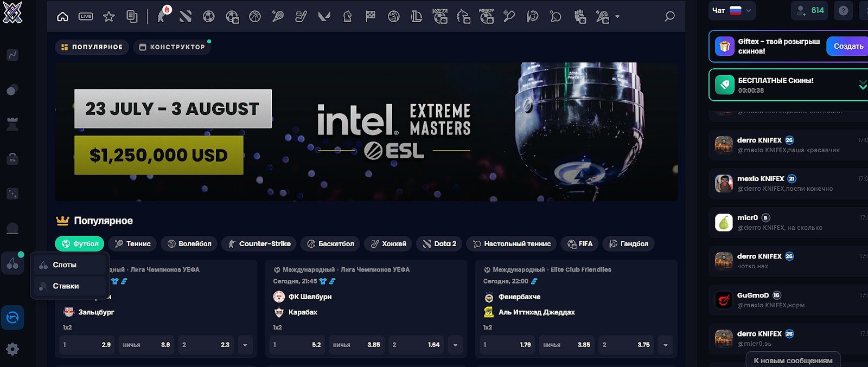Select the Волейбол sport filter
Viewport: 868px width, 367px height.
(x=189, y=244)
